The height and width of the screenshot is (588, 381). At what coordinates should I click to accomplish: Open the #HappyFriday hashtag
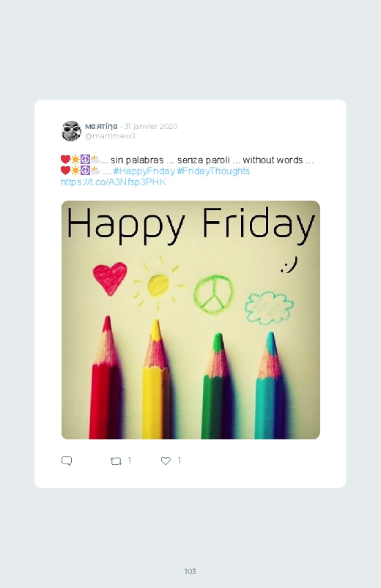coord(144,171)
